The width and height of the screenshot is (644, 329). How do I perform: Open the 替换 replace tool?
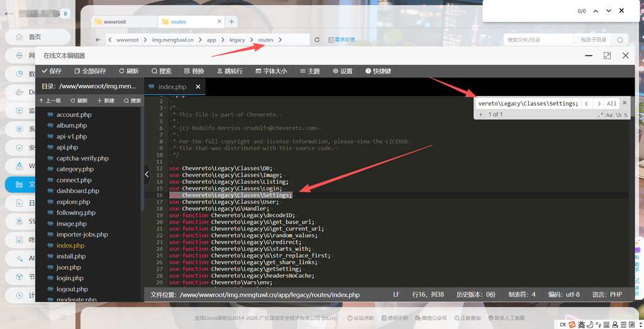(x=194, y=71)
